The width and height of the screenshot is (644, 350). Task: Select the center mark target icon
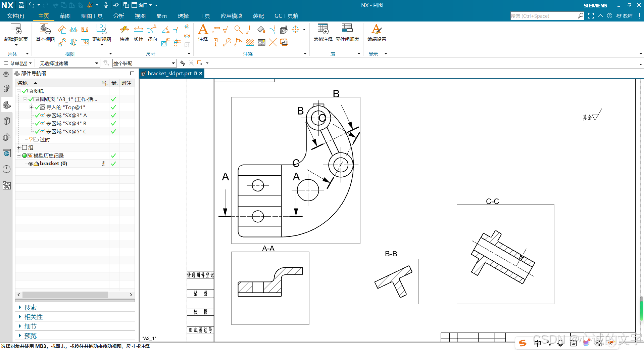point(296,30)
